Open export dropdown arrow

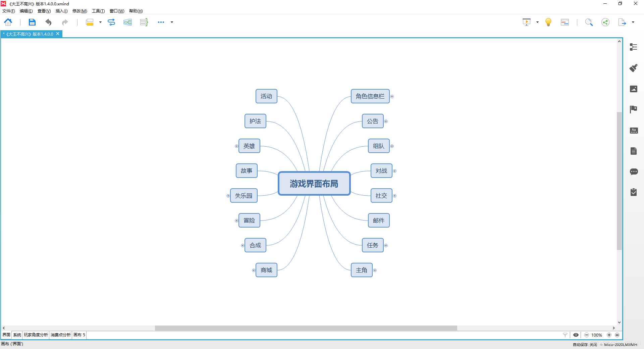pyautogui.click(x=633, y=22)
